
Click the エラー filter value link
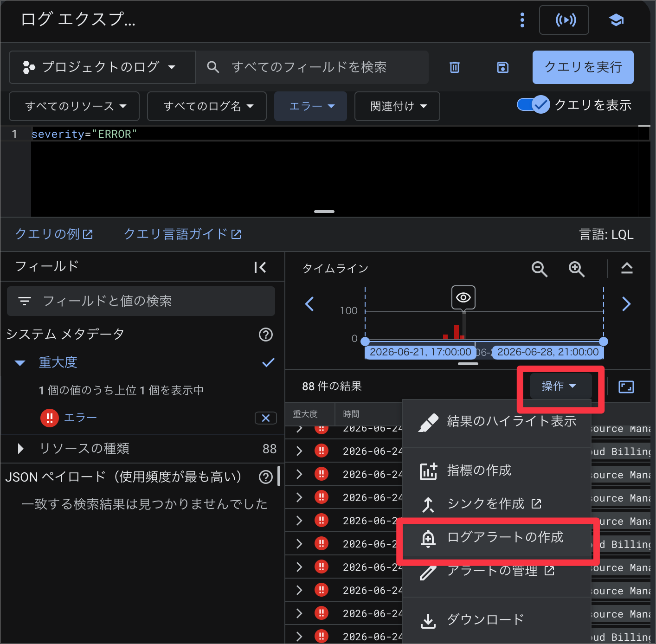pyautogui.click(x=80, y=418)
